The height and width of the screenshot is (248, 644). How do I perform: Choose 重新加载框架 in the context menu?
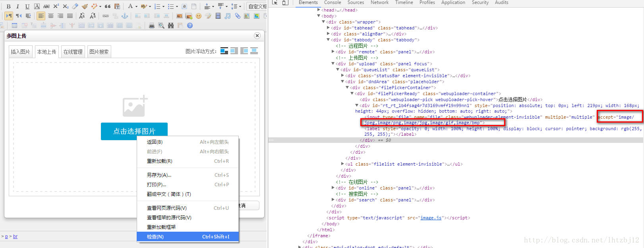pyautogui.click(x=188, y=227)
